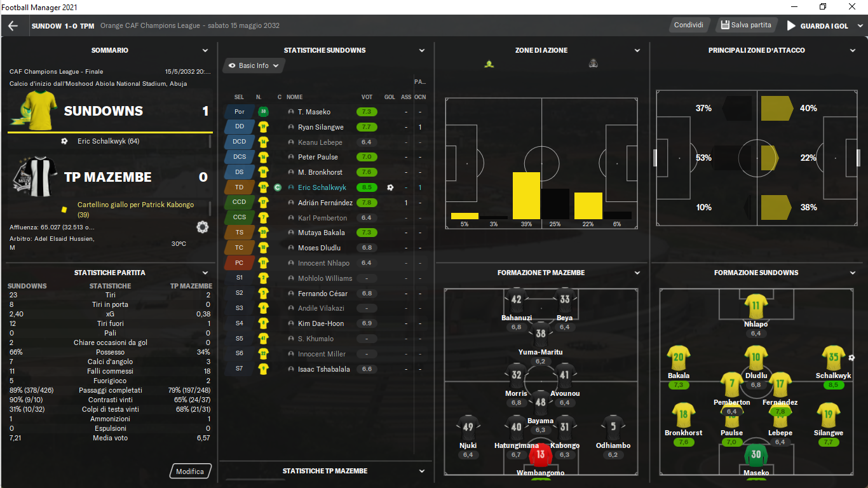Click the Sundowns yellow kit crest
Viewport: 868px width, 488px height.
tap(34, 110)
